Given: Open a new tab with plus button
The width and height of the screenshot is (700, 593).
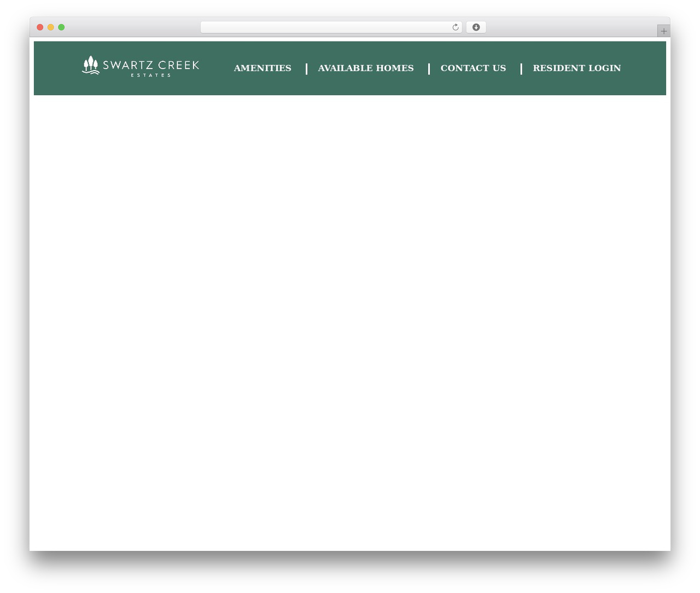Looking at the screenshot, I should coord(663,31).
